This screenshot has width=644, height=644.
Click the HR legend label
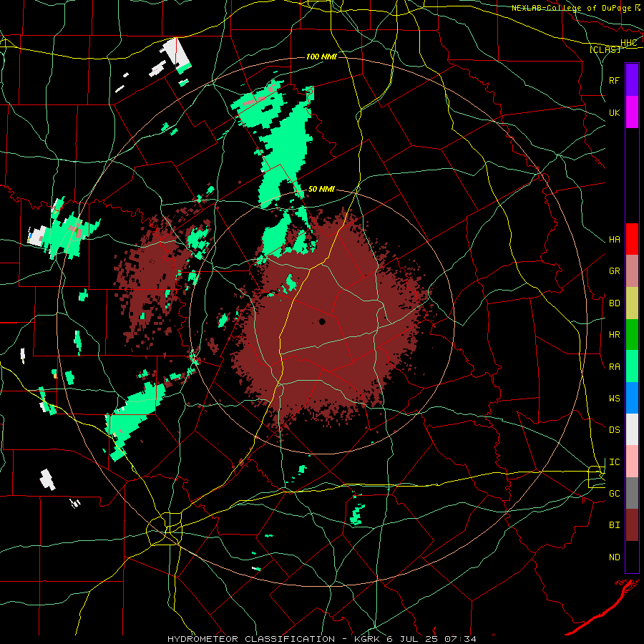(x=614, y=335)
